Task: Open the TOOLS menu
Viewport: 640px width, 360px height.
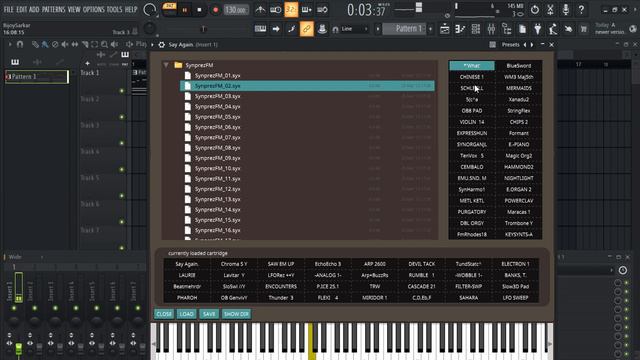Action: click(114, 9)
